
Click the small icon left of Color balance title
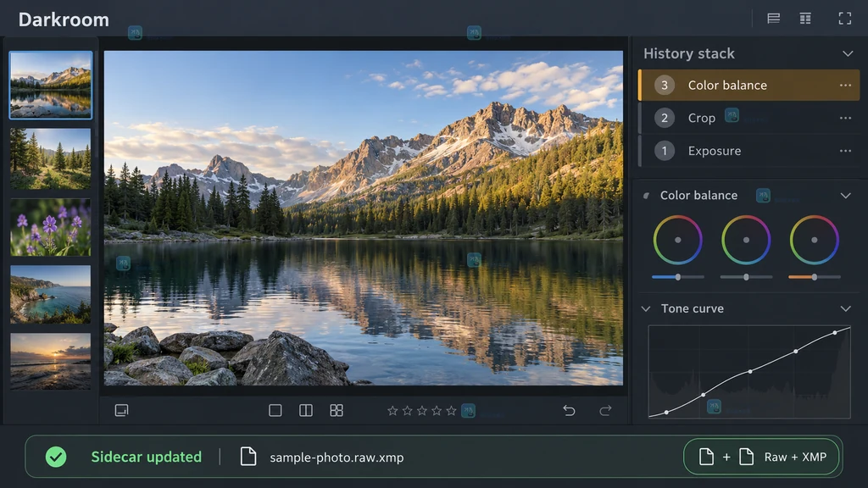[x=646, y=196]
